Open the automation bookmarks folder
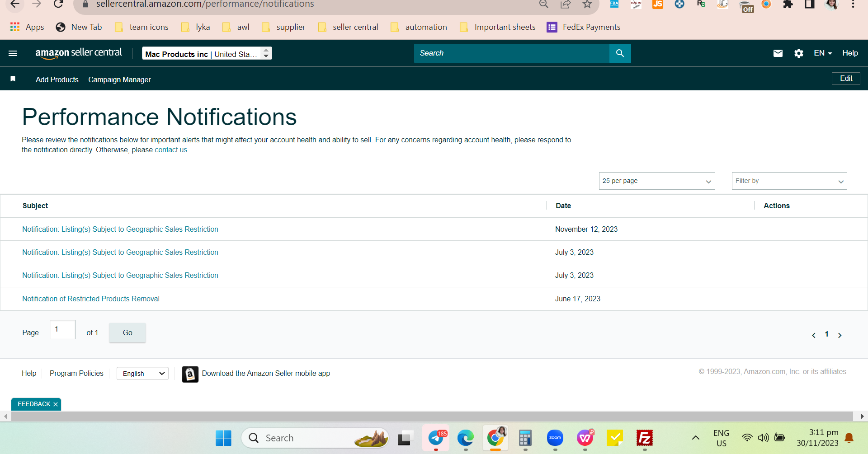 pos(419,27)
